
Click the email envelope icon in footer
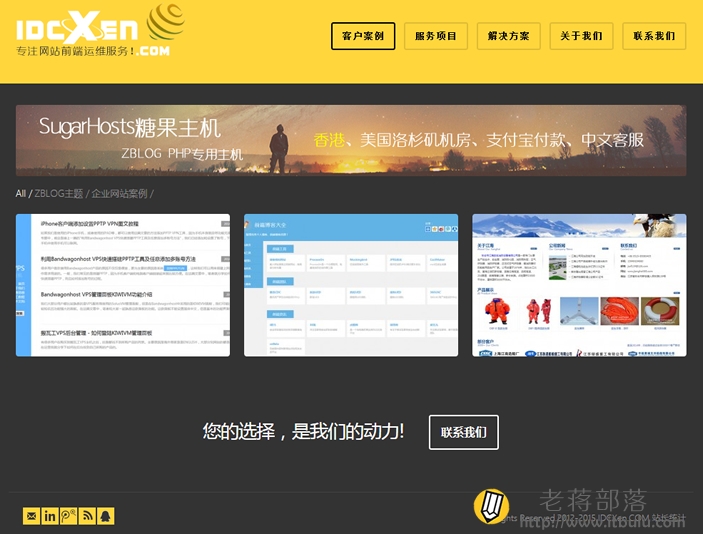[31, 516]
